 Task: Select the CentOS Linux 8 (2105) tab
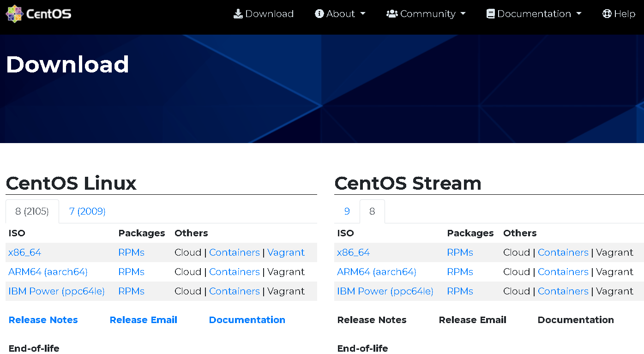[32, 211]
